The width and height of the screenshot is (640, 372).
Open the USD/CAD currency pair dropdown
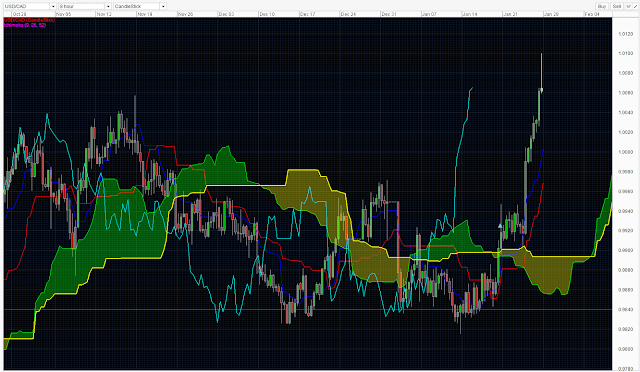coord(29,6)
